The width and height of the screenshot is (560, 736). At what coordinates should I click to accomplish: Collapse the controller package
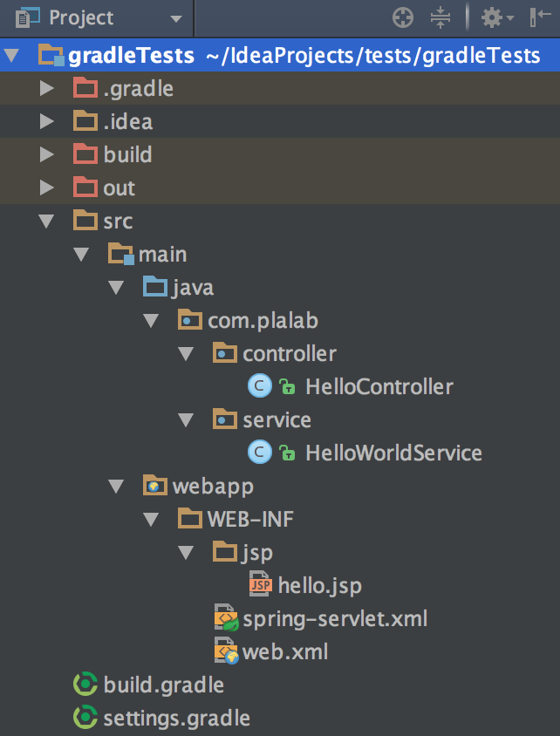tap(186, 354)
